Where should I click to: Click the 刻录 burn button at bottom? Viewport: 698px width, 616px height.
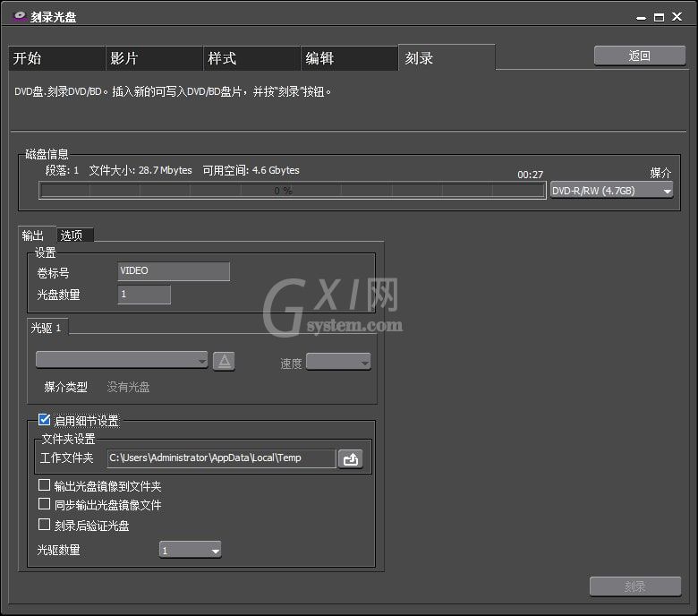pos(635,586)
